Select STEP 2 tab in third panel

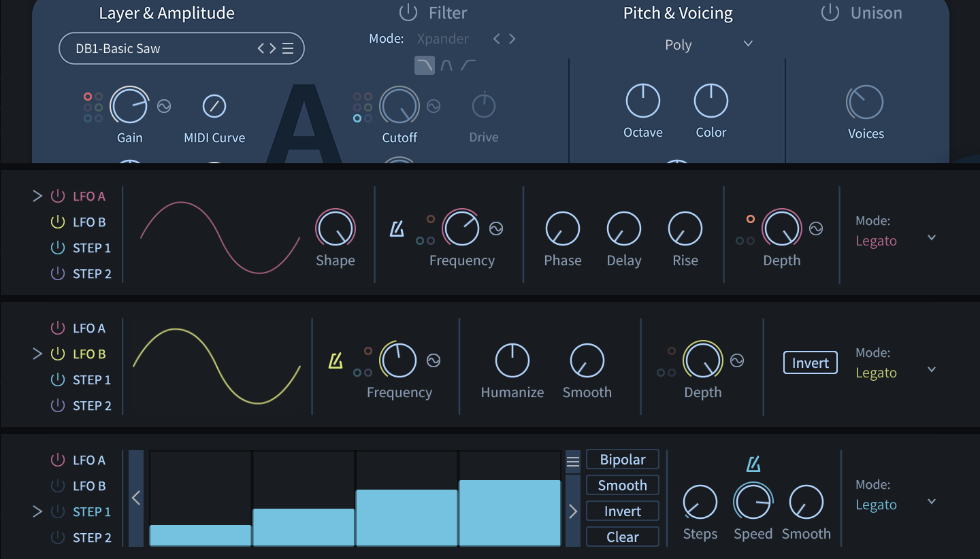(92, 538)
